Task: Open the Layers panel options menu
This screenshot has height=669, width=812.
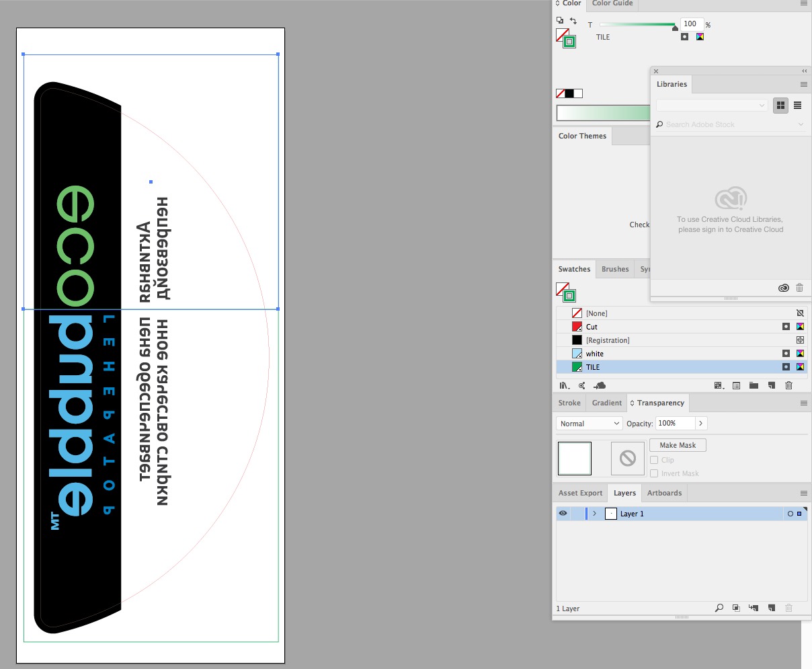Action: 803,493
